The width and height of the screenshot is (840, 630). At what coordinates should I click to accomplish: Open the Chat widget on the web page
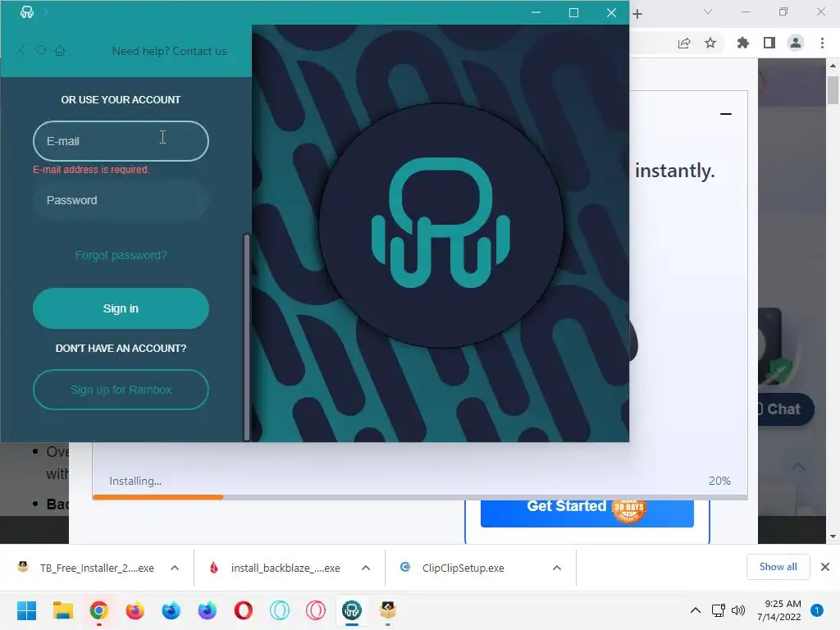(x=785, y=409)
